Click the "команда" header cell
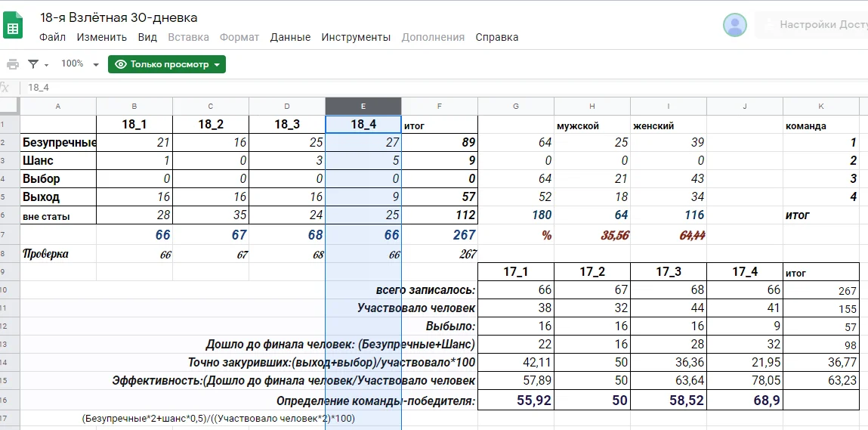The width and height of the screenshot is (868, 430). click(821, 125)
